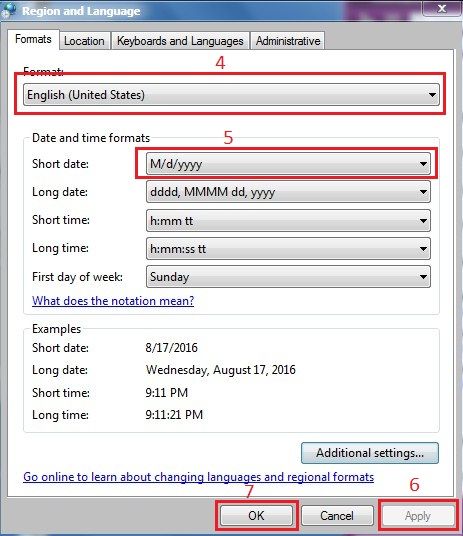
Task: Click the Cancel button
Action: (x=337, y=515)
